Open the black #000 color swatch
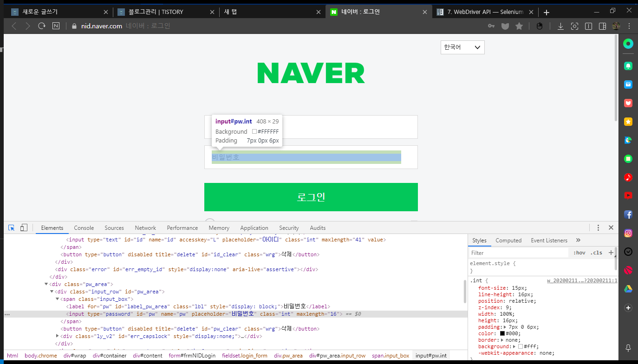This screenshot has width=638, height=364. 502,333
